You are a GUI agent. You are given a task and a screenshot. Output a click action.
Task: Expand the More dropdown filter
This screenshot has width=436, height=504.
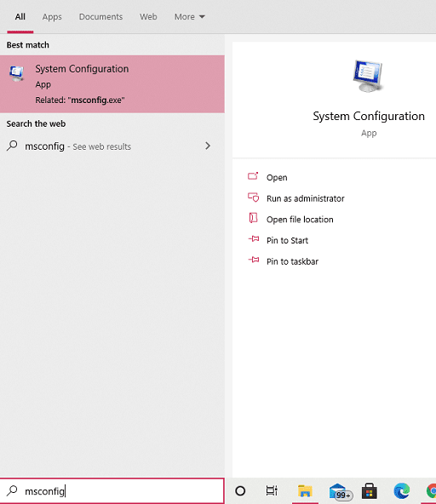(189, 17)
